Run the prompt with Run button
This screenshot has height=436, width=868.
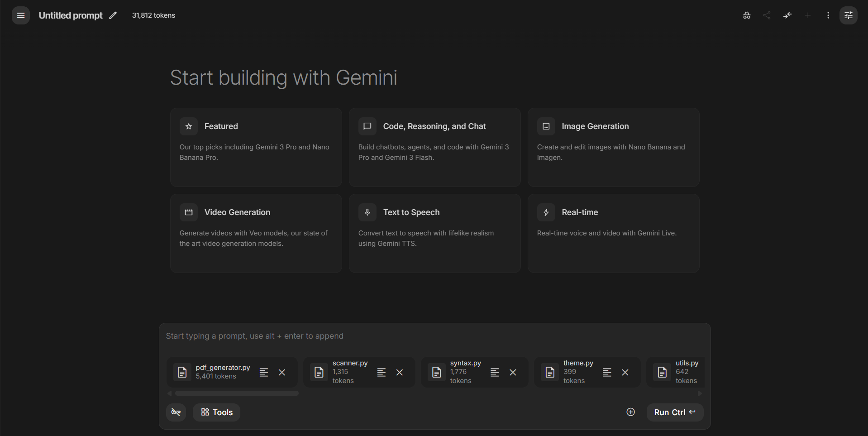(674, 412)
